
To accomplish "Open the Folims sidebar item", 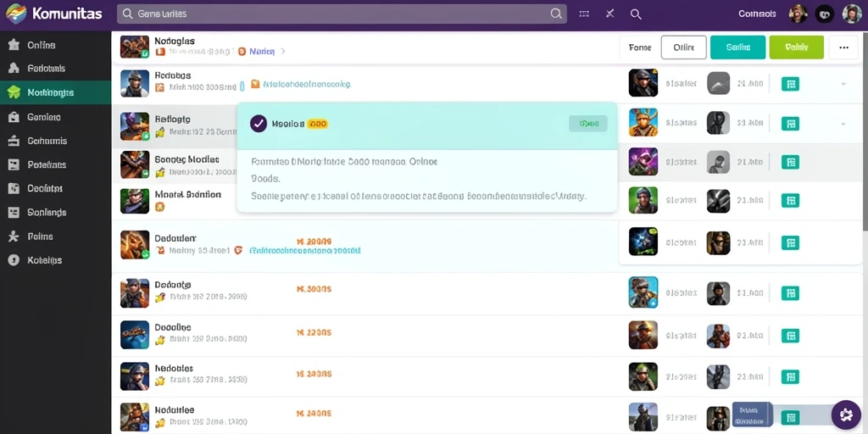I will (31, 236).
